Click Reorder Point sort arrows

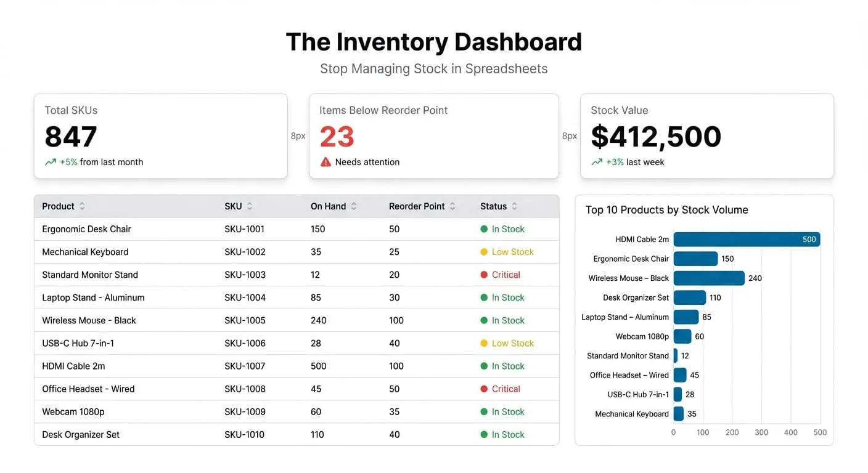(x=452, y=206)
